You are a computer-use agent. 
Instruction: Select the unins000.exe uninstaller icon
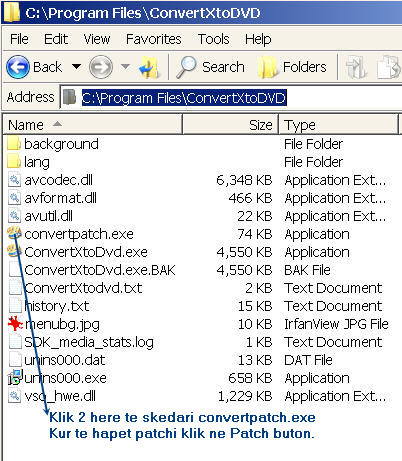15,377
